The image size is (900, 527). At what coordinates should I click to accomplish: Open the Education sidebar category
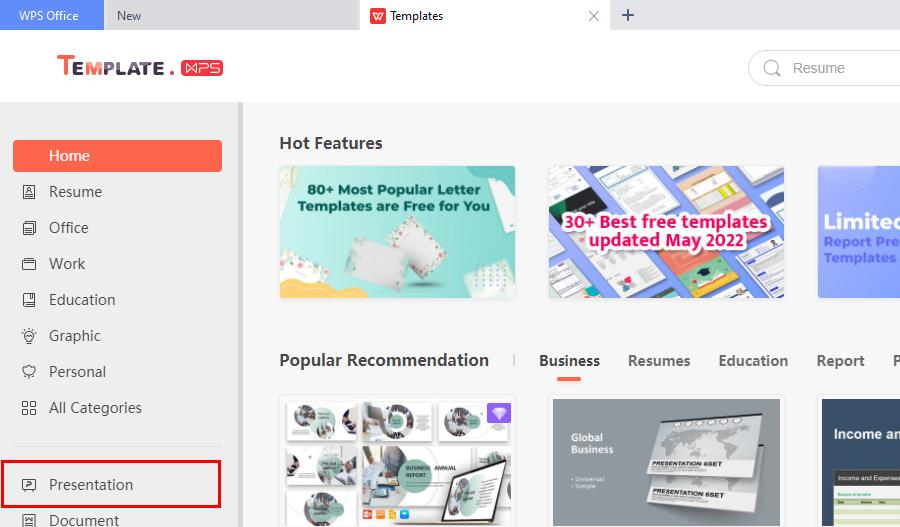(82, 300)
